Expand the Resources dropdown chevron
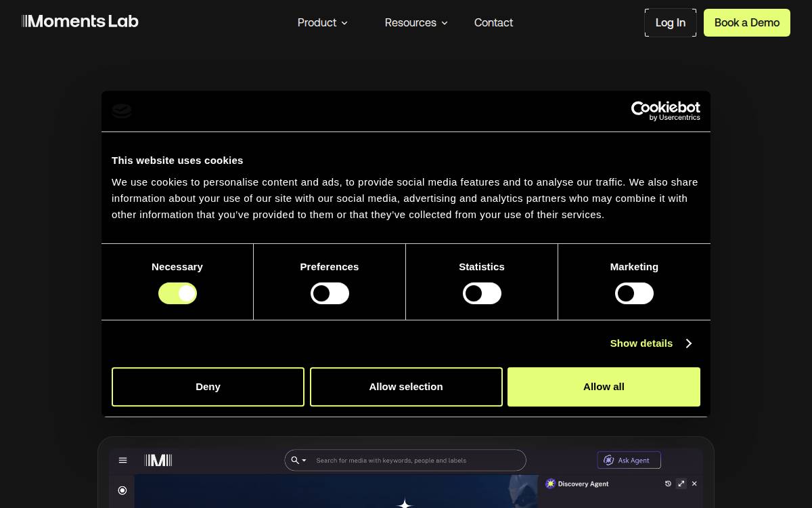Image resolution: width=812 pixels, height=508 pixels. 445,23
